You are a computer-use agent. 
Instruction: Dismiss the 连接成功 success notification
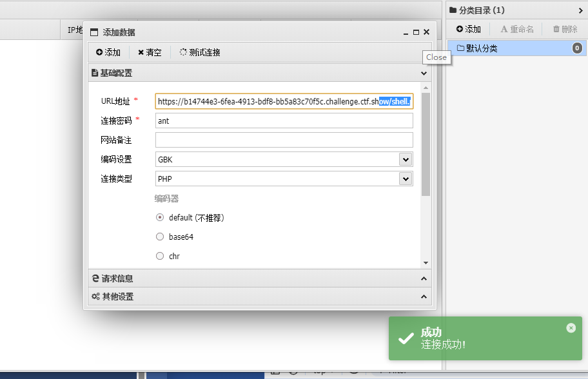571,328
